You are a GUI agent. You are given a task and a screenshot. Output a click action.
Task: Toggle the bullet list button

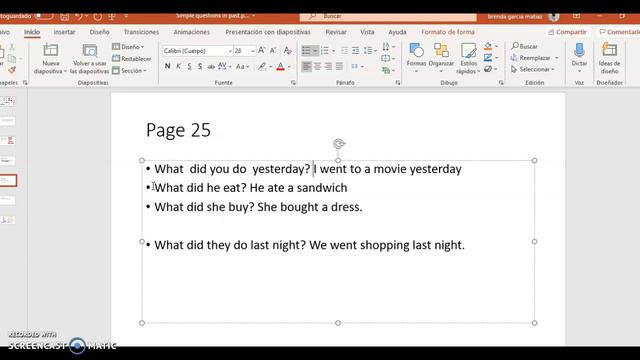point(306,51)
